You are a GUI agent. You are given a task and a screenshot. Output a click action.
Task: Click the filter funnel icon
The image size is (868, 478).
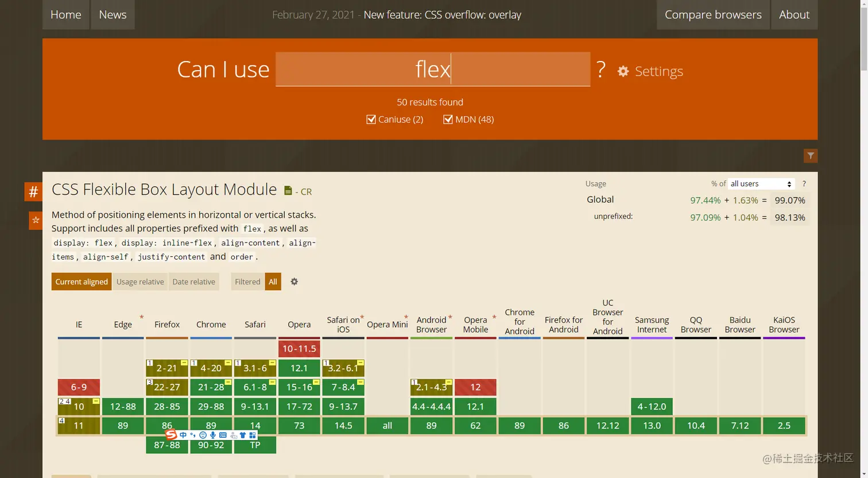(x=811, y=156)
